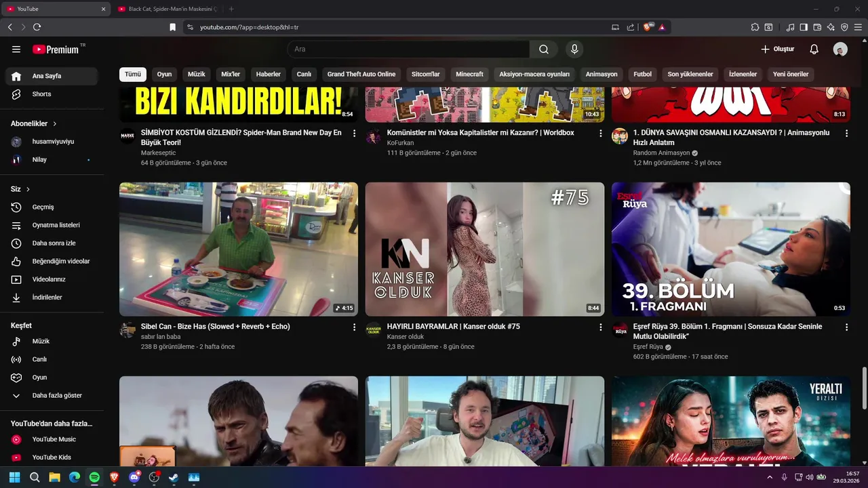The height and width of the screenshot is (488, 868).
Task: Bookmark this page icon
Action: coord(173,27)
